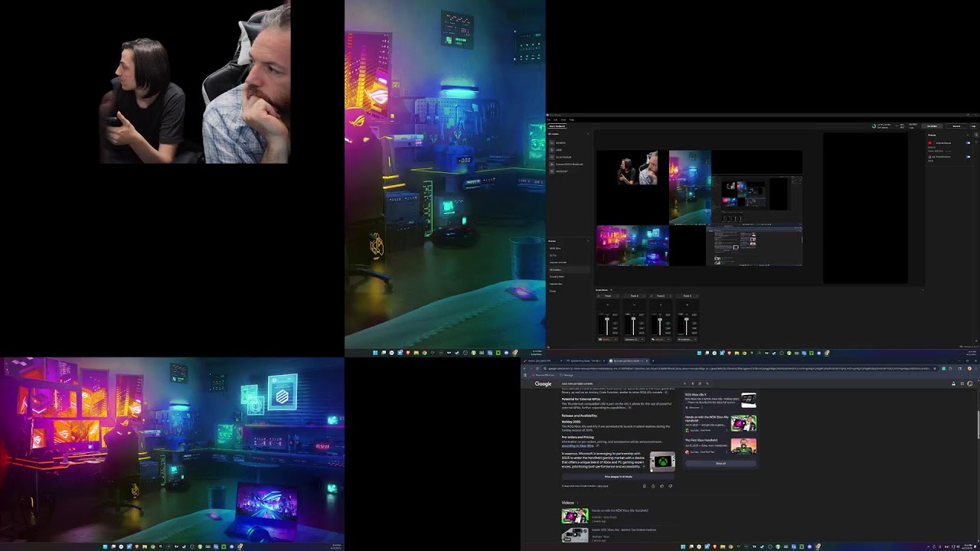Add a new layer with Layers plus icon
The width and height of the screenshot is (980, 551).
click(x=588, y=134)
